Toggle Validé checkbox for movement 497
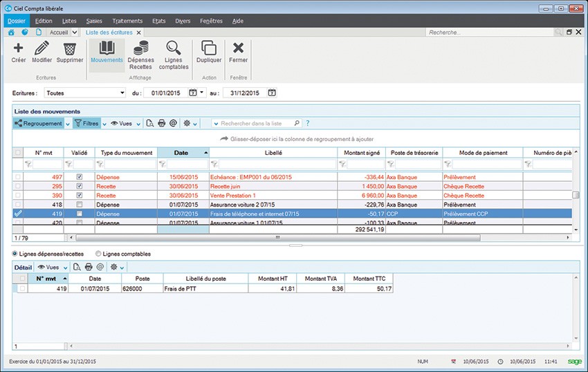Image resolution: width=588 pixels, height=372 pixels. [x=79, y=176]
